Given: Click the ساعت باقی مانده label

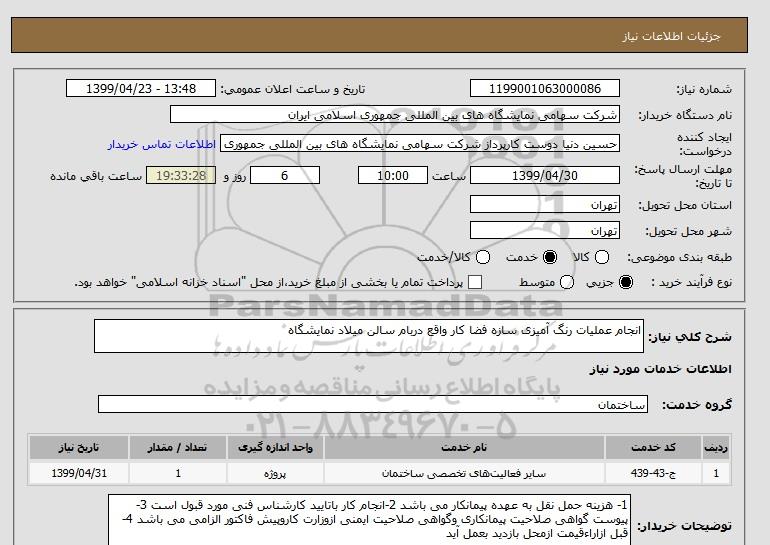Looking at the screenshot, I should 96,176.
